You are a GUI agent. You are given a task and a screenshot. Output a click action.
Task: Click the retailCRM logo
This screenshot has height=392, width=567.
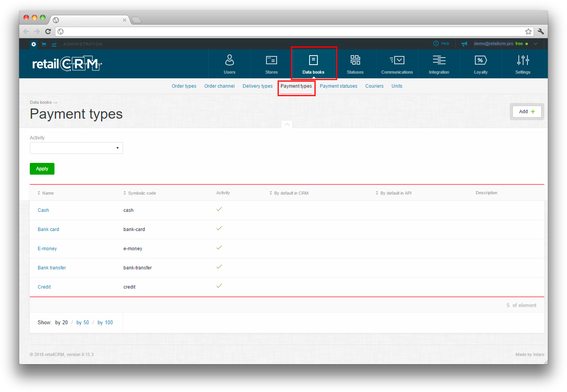pyautogui.click(x=67, y=64)
